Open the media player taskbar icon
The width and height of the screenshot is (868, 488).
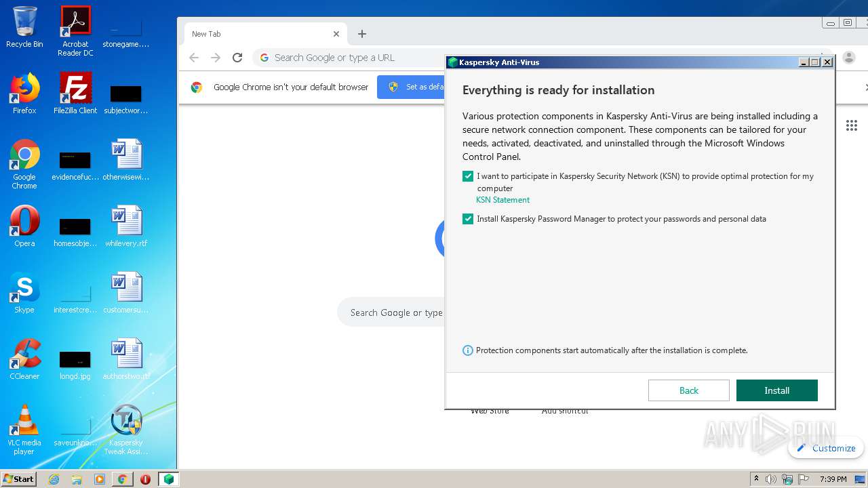pos(100,479)
